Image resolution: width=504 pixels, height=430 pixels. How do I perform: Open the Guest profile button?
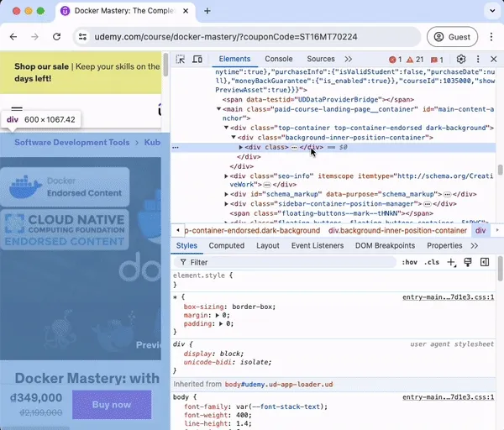tap(452, 37)
